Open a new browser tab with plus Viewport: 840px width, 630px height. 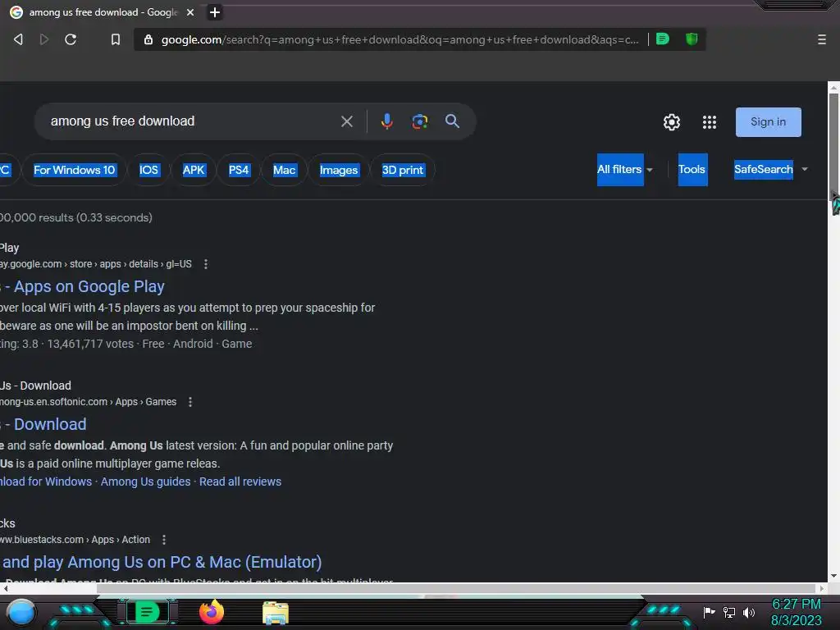[214, 12]
